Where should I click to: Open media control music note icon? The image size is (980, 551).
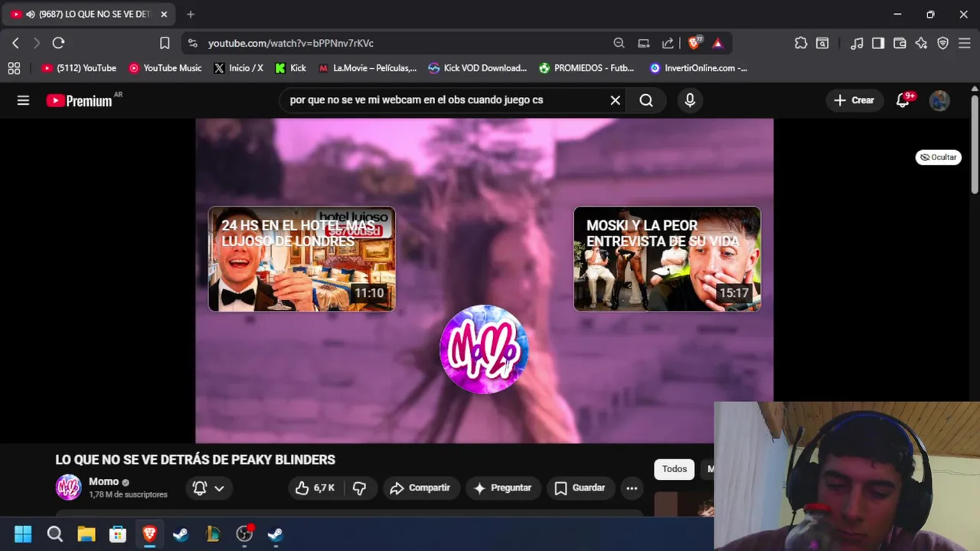(x=857, y=43)
